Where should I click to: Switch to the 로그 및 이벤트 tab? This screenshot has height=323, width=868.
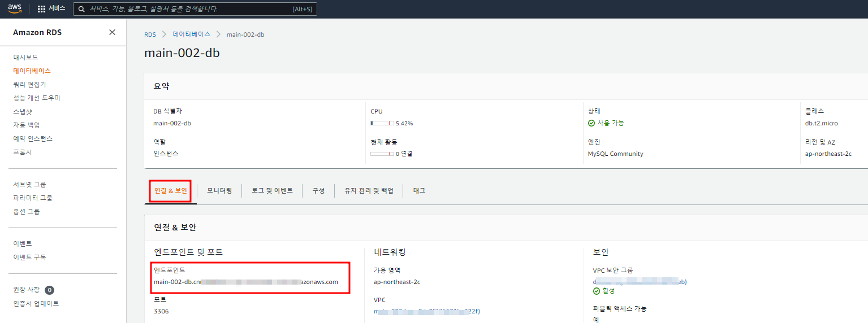pyautogui.click(x=272, y=191)
